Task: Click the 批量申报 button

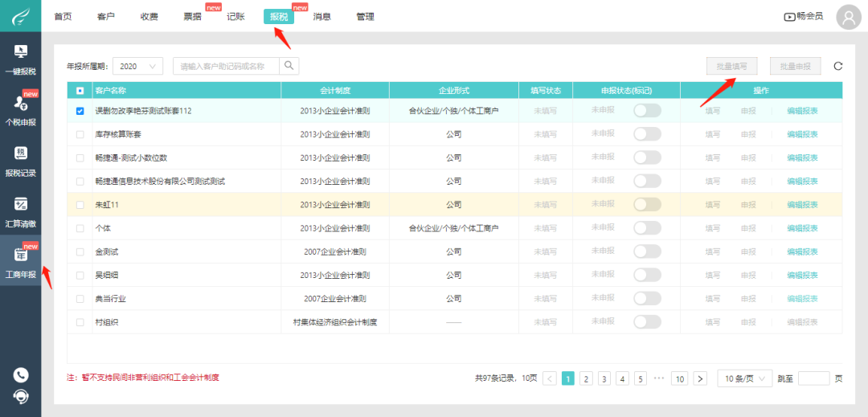Action: coord(796,66)
